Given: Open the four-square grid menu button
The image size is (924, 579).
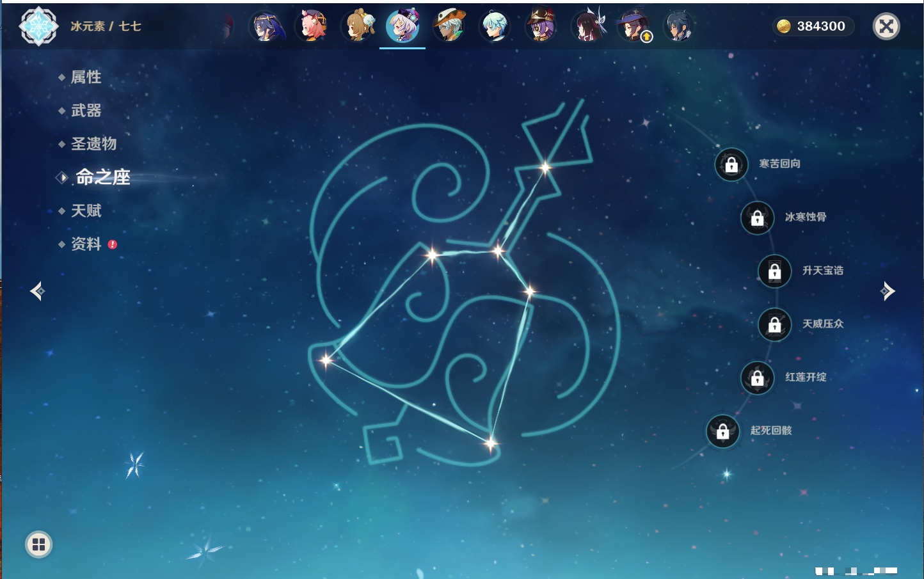Looking at the screenshot, I should click(38, 544).
